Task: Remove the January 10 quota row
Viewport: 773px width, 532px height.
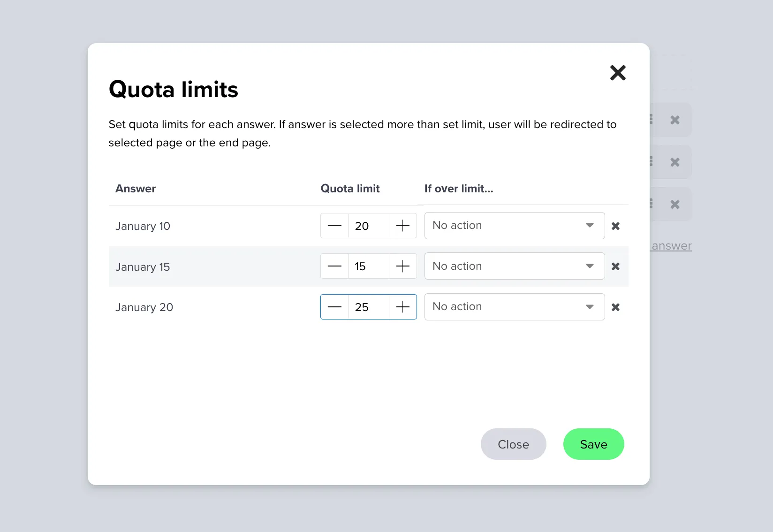Action: click(x=616, y=226)
